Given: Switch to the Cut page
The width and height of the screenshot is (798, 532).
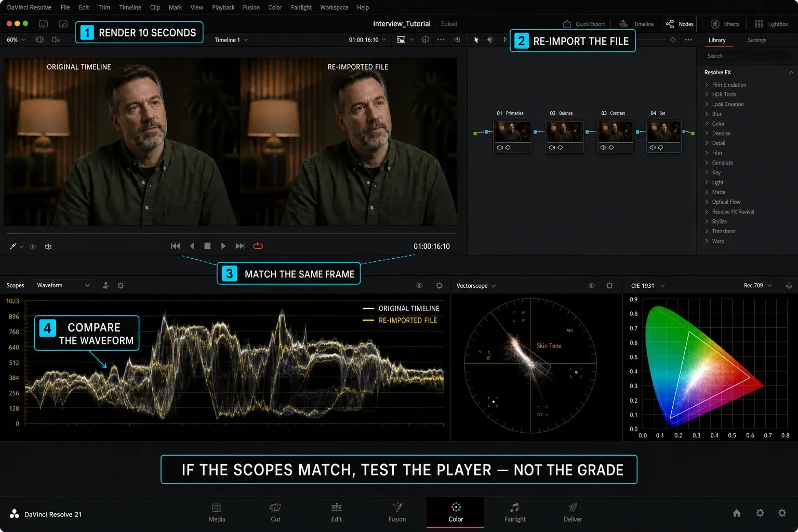Looking at the screenshot, I should click(x=275, y=512).
